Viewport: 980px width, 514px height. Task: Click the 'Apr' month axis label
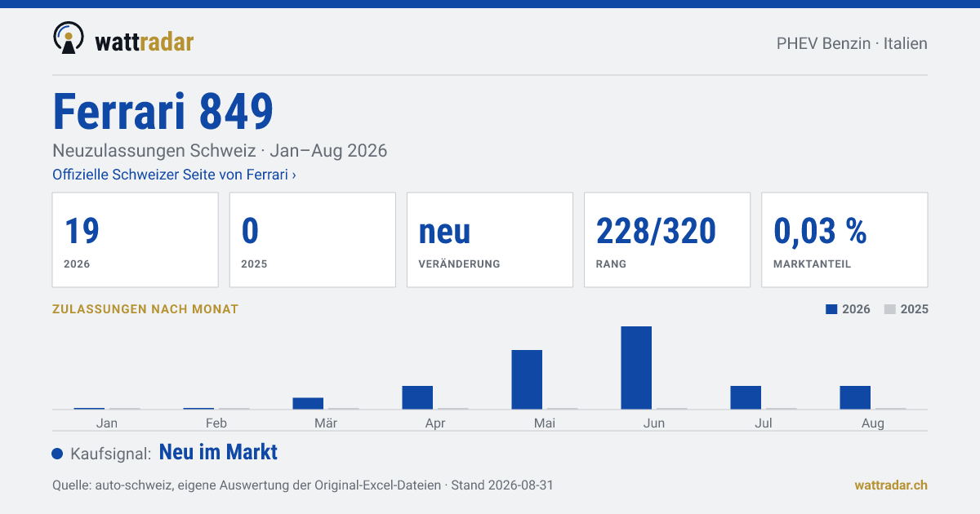435,423
